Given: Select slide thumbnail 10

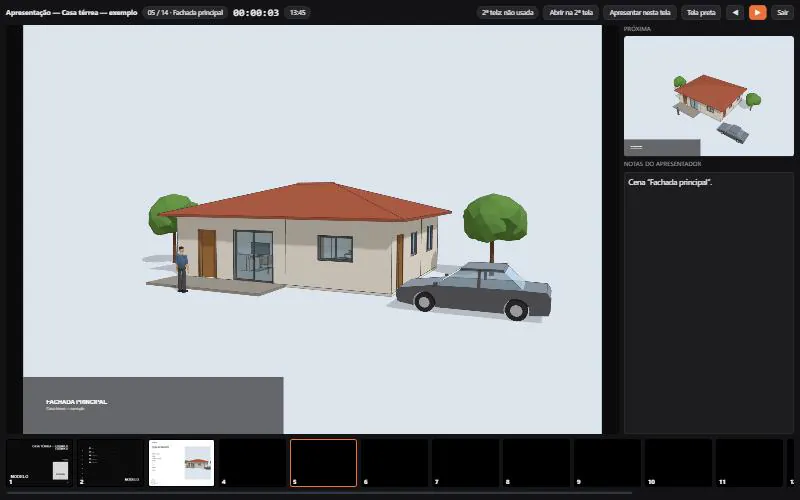Looking at the screenshot, I should coord(678,463).
